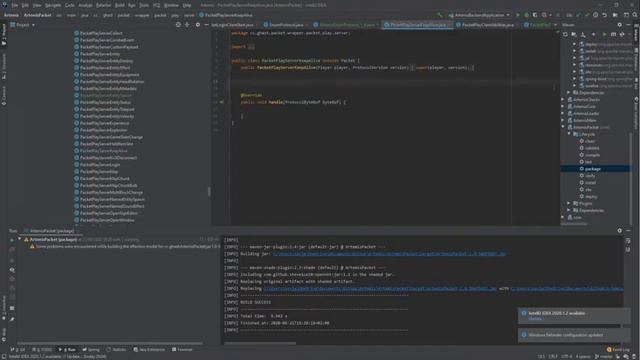Collapse ArtemisPacket [package] run tree node
This screenshot has height=360, width=640.
click(20, 240)
